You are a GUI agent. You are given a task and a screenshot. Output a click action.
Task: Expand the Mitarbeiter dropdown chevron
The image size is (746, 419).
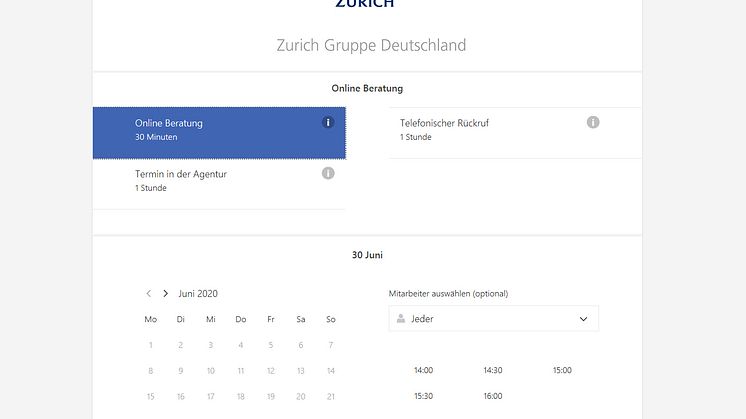(x=583, y=319)
